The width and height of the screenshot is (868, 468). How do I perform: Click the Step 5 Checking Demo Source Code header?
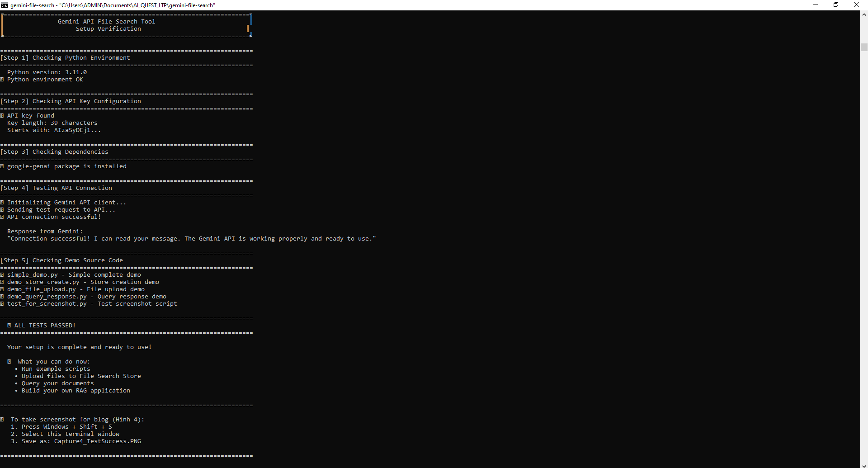61,260
